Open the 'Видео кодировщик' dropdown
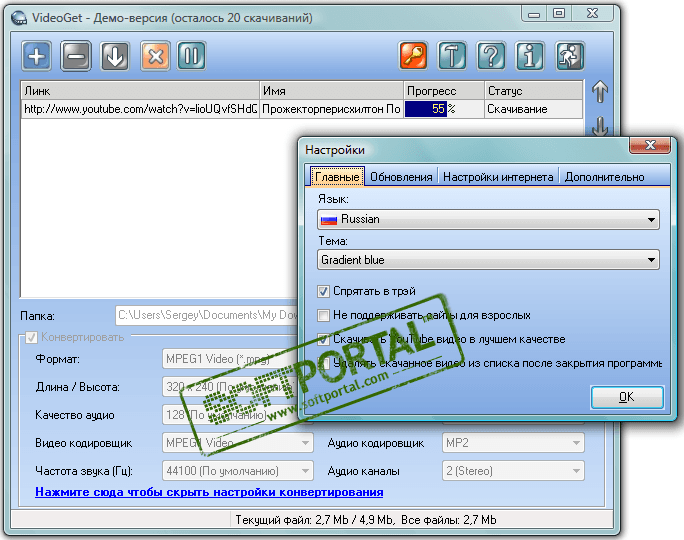Viewport: 684px width, 540px height. [x=238, y=443]
